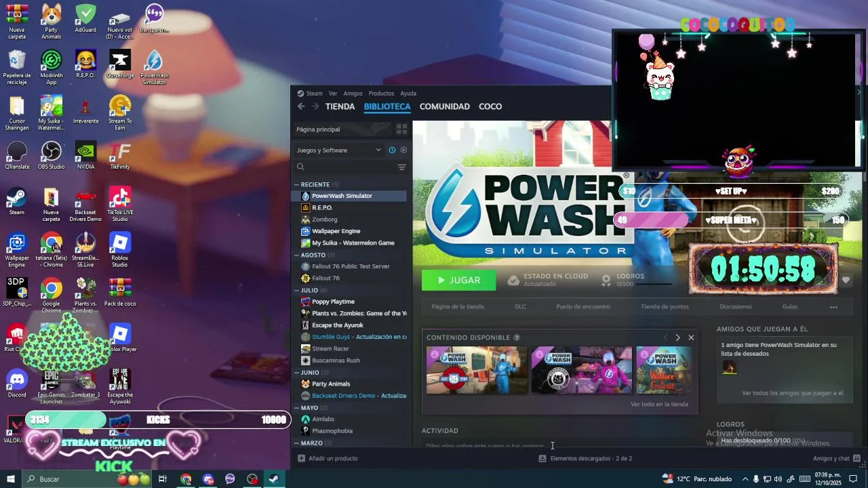Open the NVIDIA desktop icon

pyautogui.click(x=85, y=155)
